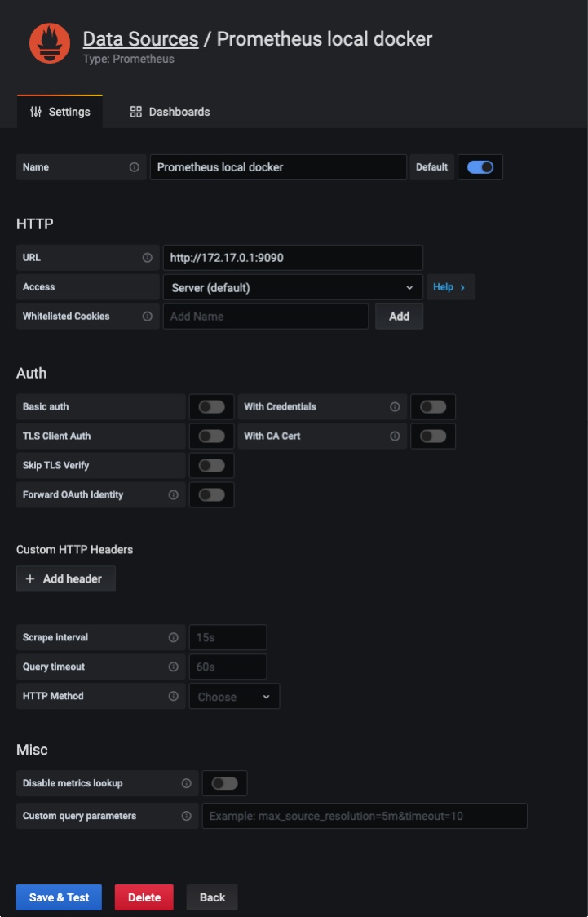The image size is (588, 917).
Task: Disable the Default data source toggle
Action: (480, 167)
